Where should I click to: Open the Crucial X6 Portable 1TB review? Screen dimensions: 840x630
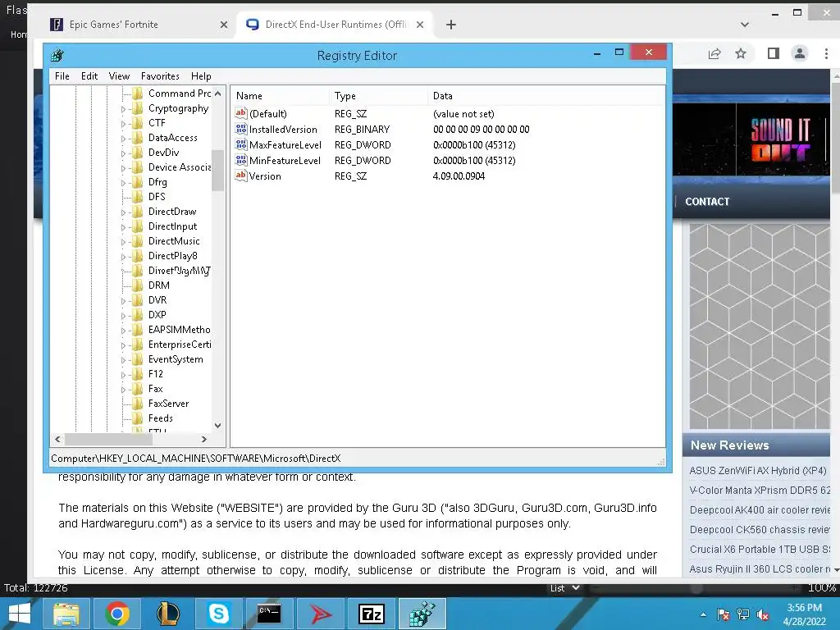point(760,549)
